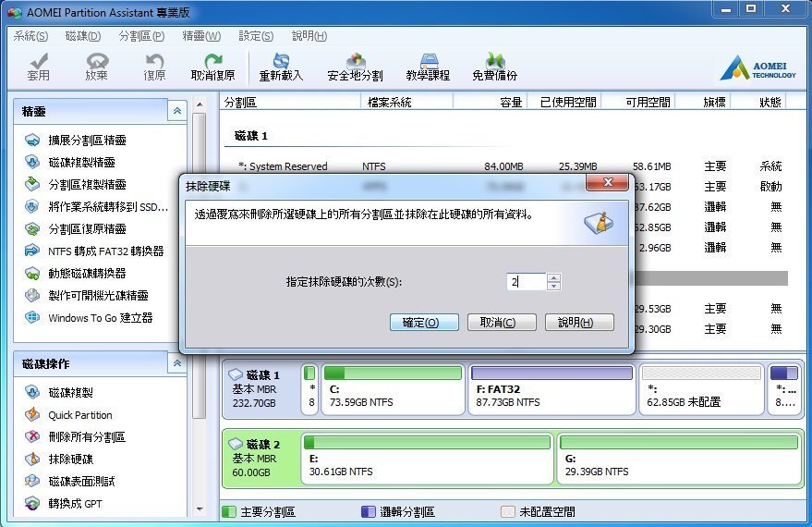Click Help (說明) button in wipe dialog

coord(579,323)
